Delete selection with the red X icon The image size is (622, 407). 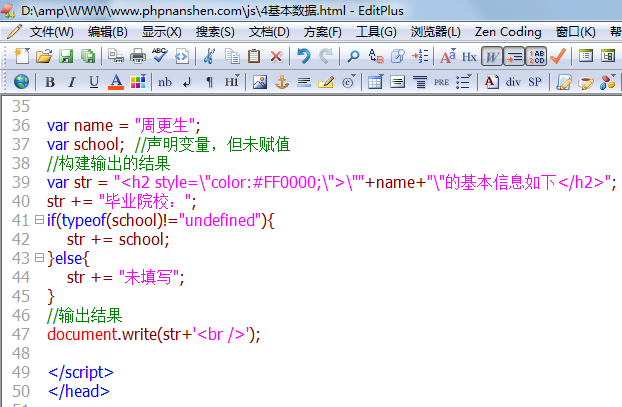coord(276,56)
